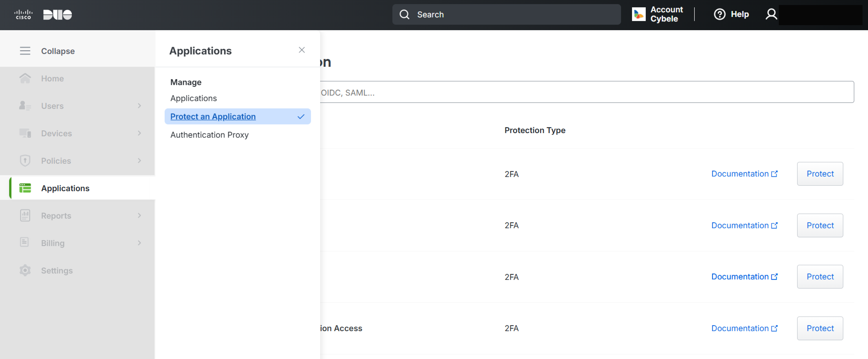Screen dimensions: 868x359
Task: Click the Cisco logo in header
Action: (x=23, y=14)
